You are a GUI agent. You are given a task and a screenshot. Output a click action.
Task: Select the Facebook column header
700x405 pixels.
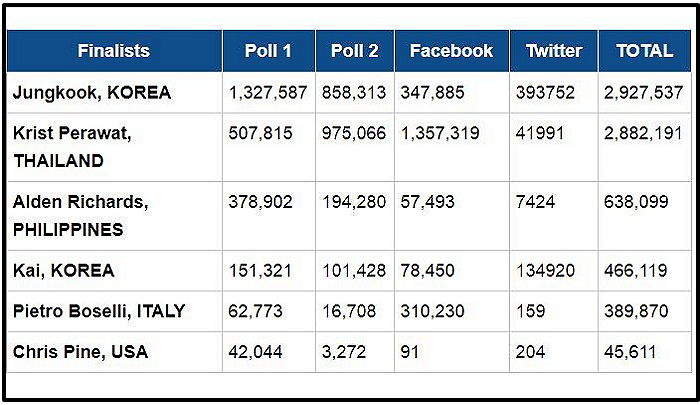[451, 51]
